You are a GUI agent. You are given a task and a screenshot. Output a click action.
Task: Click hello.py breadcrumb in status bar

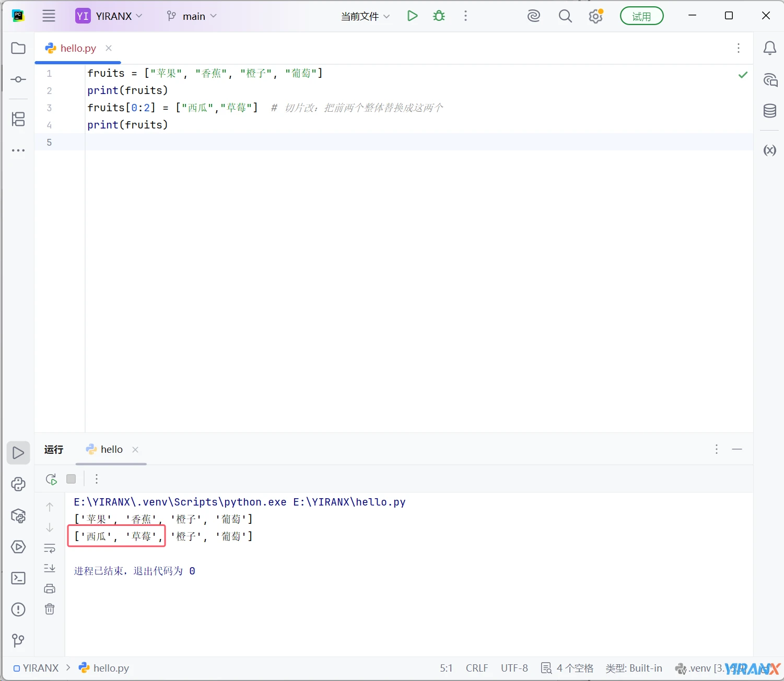(x=104, y=668)
